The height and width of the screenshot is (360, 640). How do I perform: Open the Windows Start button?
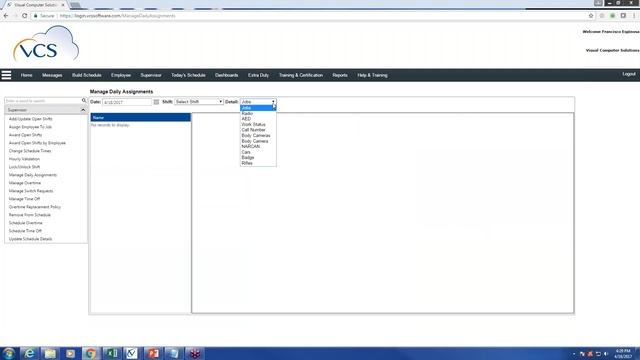[9, 353]
